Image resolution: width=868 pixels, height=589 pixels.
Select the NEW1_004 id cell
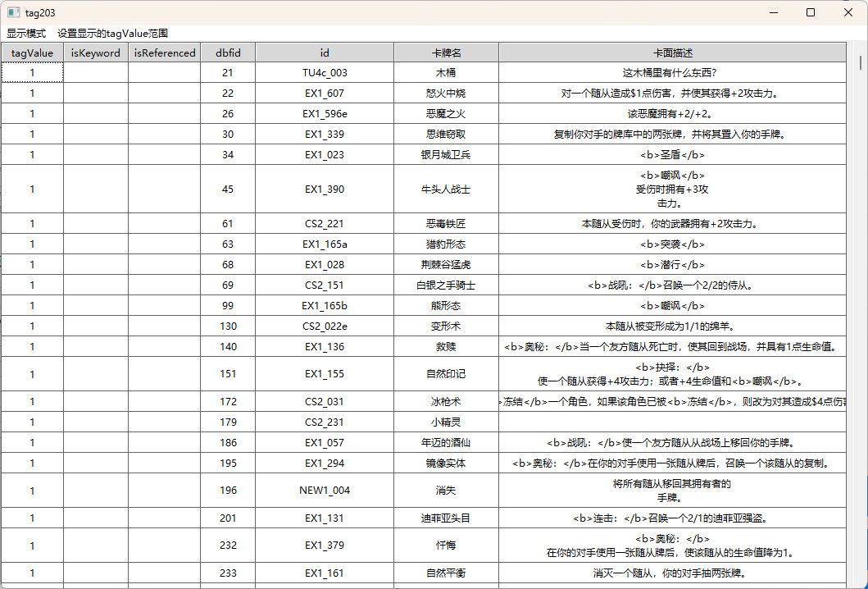325,491
